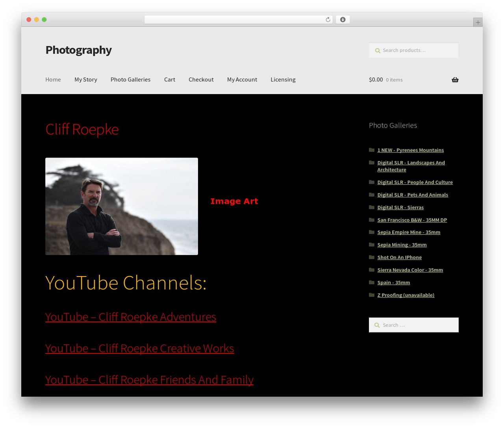Click the browser download icon
This screenshot has height=427, width=504.
click(343, 20)
